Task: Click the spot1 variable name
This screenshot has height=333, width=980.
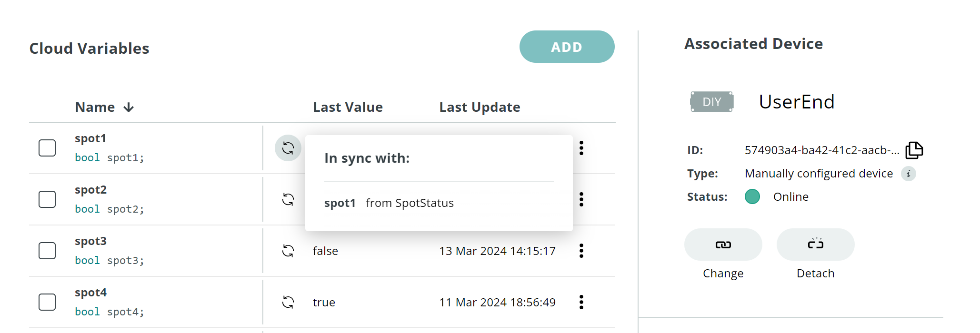Action: [x=90, y=138]
